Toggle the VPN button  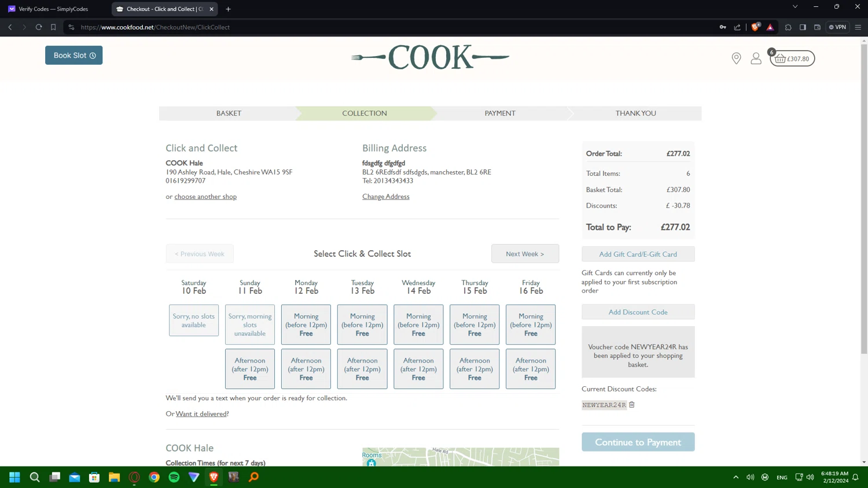tap(837, 27)
